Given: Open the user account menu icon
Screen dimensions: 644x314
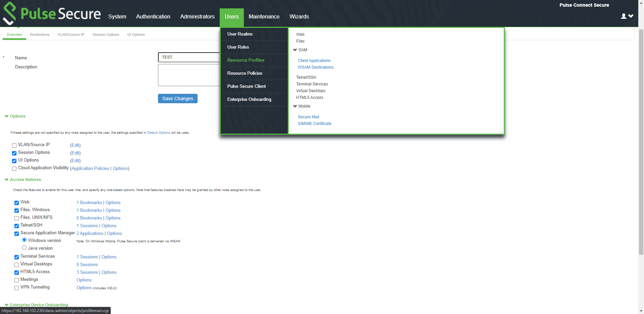Looking at the screenshot, I should [x=627, y=16].
